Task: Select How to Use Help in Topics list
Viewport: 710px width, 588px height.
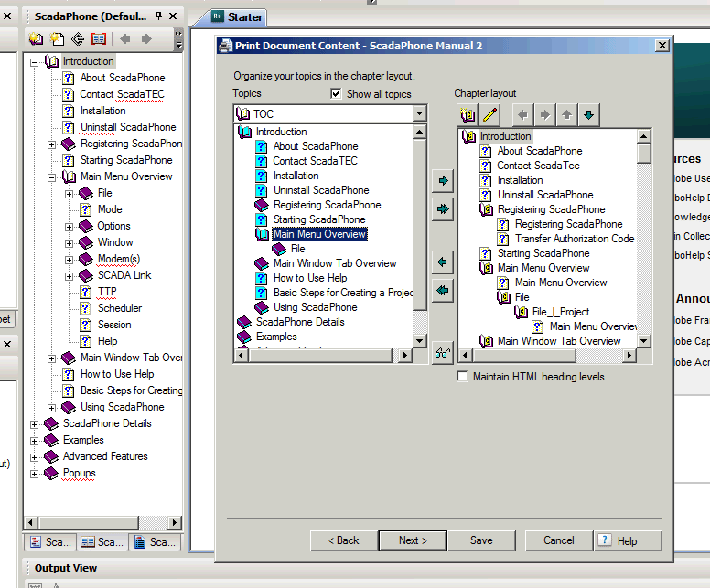Action: tap(310, 278)
